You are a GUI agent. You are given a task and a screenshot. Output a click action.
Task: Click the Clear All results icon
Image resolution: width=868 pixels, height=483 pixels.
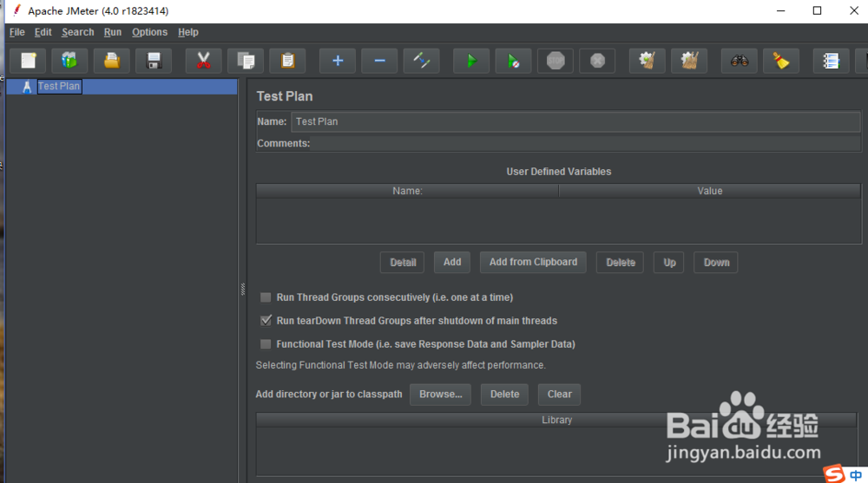[690, 61]
